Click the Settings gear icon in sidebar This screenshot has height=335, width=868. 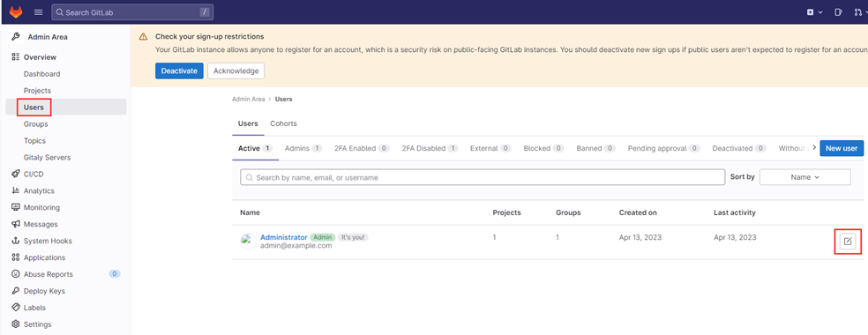[x=16, y=324]
